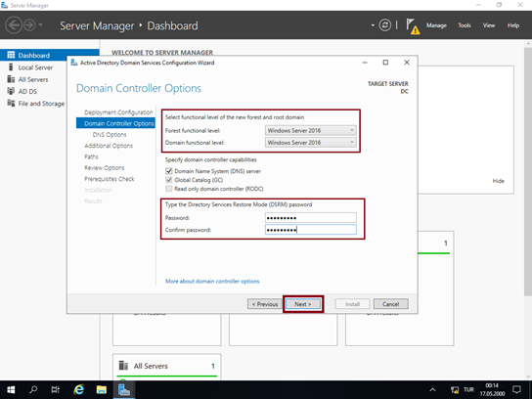
Task: Go to Review Options wizard step
Action: pos(105,167)
